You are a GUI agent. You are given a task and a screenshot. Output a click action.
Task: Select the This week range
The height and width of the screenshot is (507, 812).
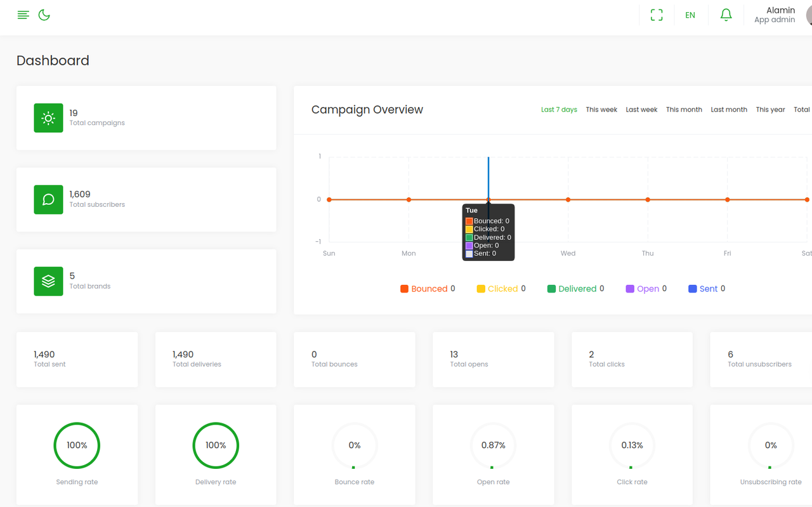601,110
